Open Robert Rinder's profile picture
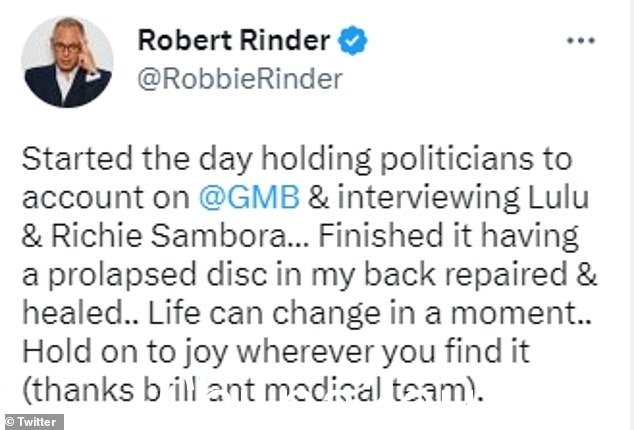This screenshot has width=634, height=430. [x=67, y=62]
